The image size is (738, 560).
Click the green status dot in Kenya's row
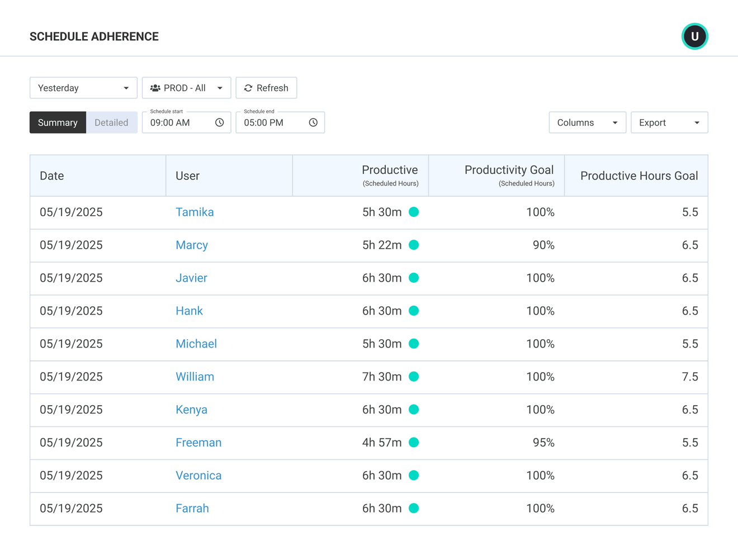(414, 410)
